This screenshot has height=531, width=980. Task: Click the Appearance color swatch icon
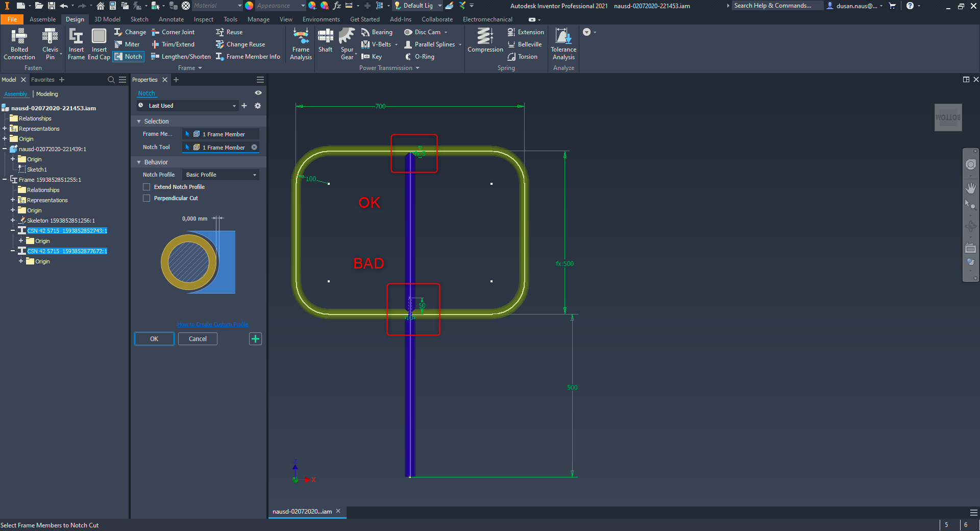[249, 6]
